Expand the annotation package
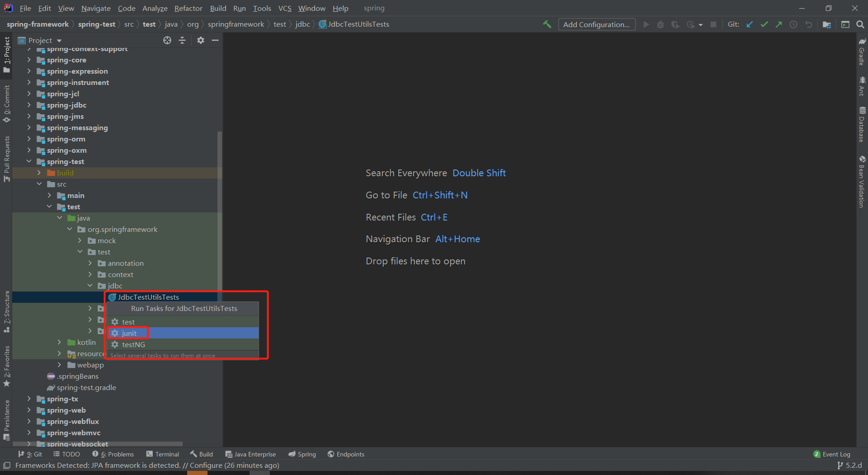This screenshot has width=868, height=475. pyautogui.click(x=90, y=263)
